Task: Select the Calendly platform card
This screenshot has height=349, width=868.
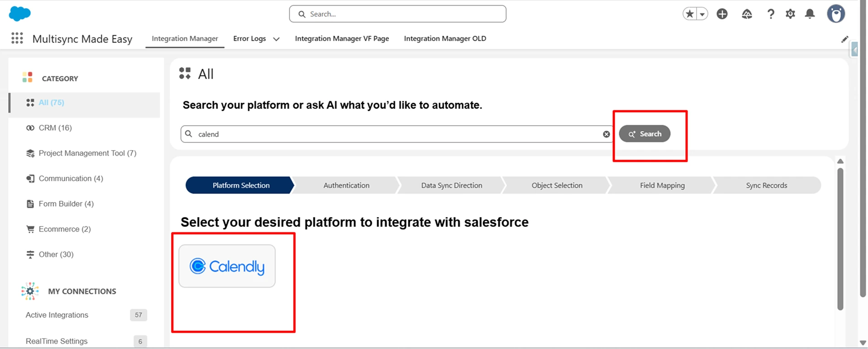Action: point(227,266)
